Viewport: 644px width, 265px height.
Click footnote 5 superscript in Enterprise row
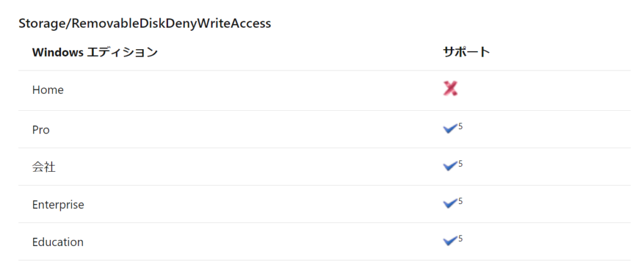pyautogui.click(x=460, y=201)
